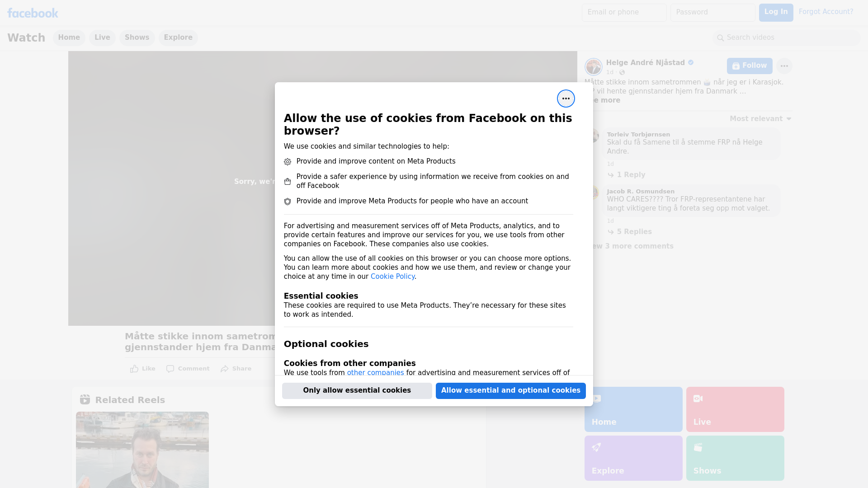Open Helge André Njåstad's profile picture
This screenshot has height=488, width=868.
593,67
